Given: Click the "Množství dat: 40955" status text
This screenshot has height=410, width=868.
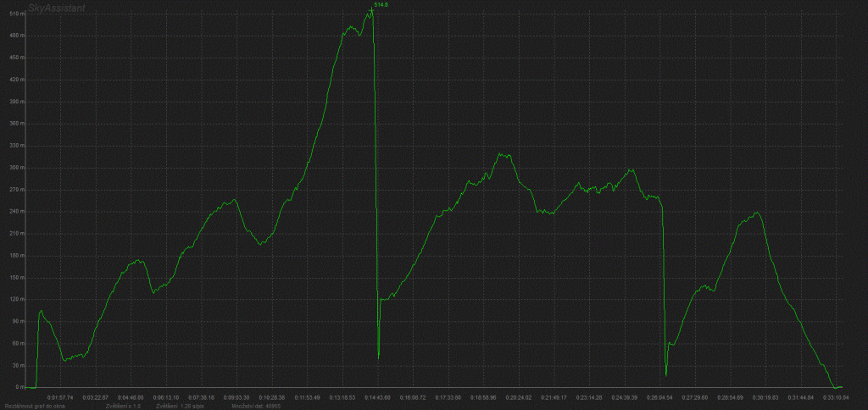Looking at the screenshot, I should [255, 406].
